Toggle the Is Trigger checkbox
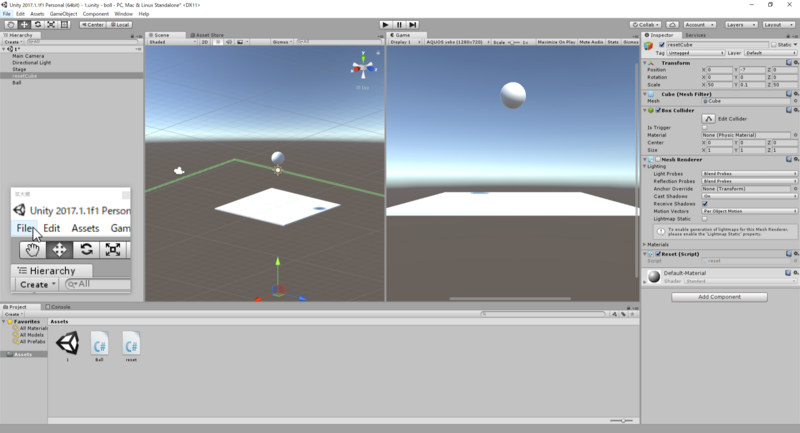800x433 pixels. coord(705,128)
